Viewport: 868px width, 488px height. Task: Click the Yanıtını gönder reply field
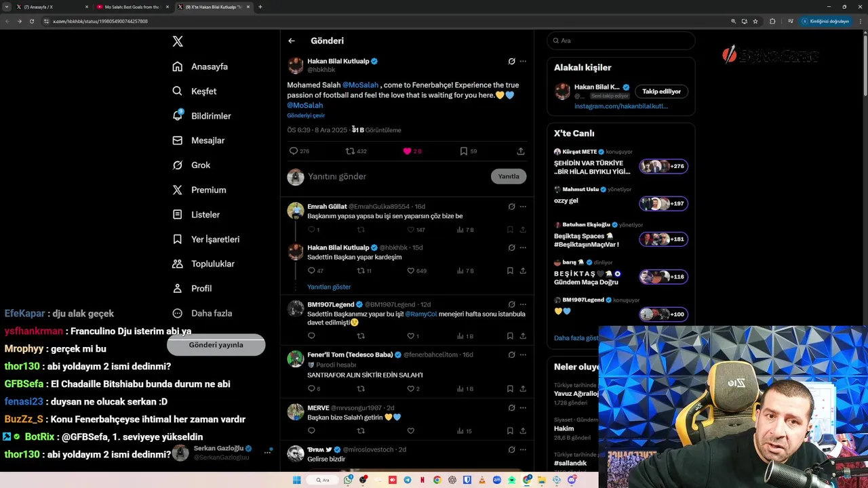click(397, 176)
